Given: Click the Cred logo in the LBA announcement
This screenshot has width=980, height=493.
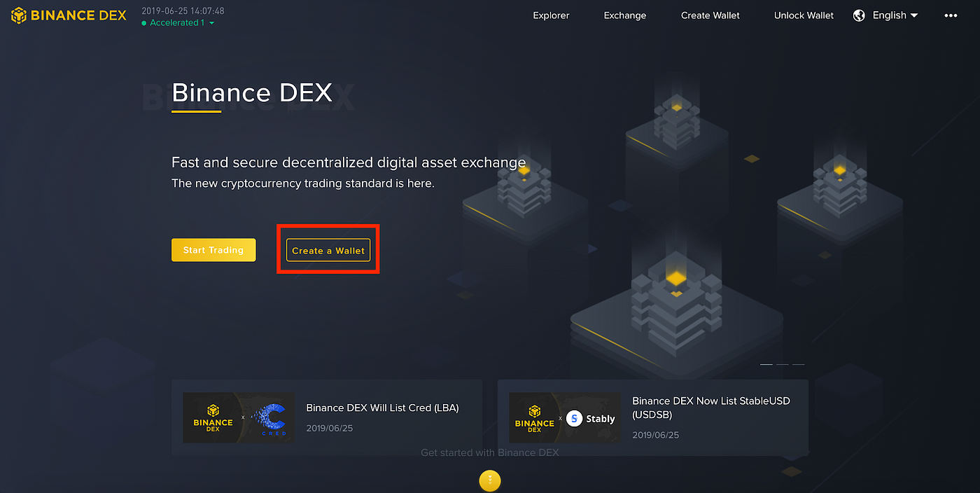Looking at the screenshot, I should click(272, 418).
